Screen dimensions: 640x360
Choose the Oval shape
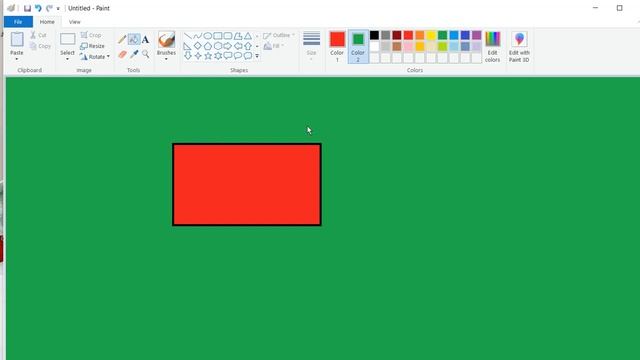208,36
